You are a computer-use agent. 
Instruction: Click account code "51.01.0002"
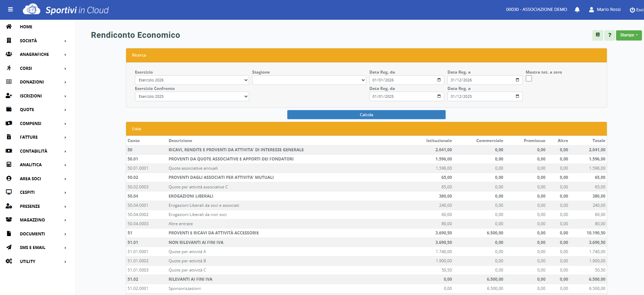click(138, 261)
